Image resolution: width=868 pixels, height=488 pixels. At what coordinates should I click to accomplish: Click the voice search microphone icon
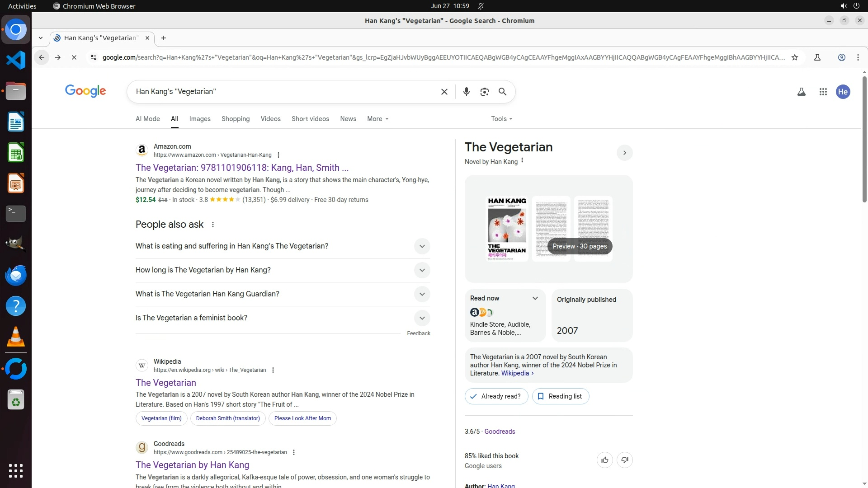466,92
